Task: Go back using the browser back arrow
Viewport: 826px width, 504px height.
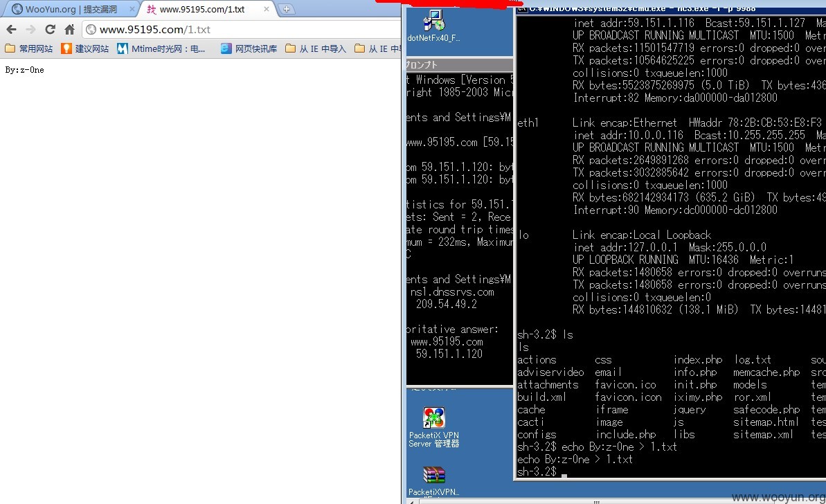Action: (12, 30)
